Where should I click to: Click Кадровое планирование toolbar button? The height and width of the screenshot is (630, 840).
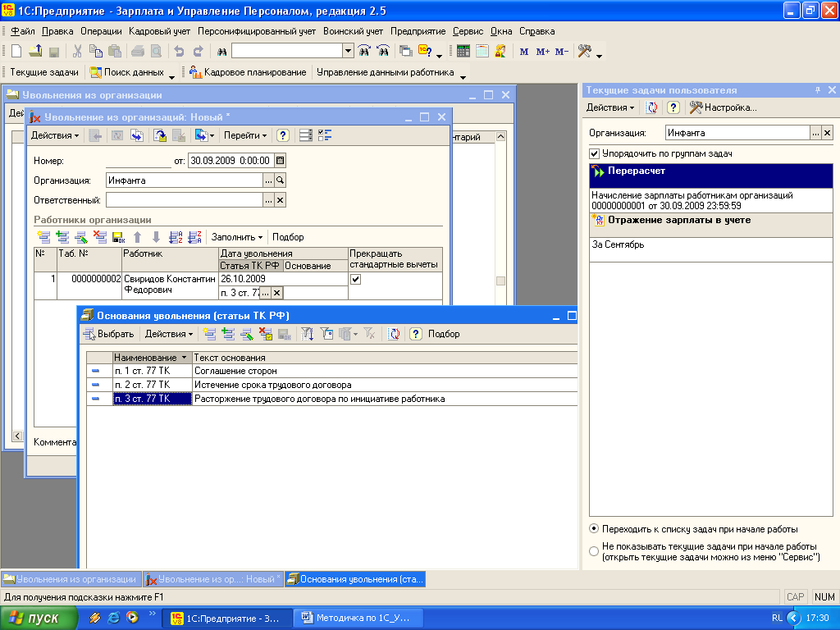[x=248, y=72]
